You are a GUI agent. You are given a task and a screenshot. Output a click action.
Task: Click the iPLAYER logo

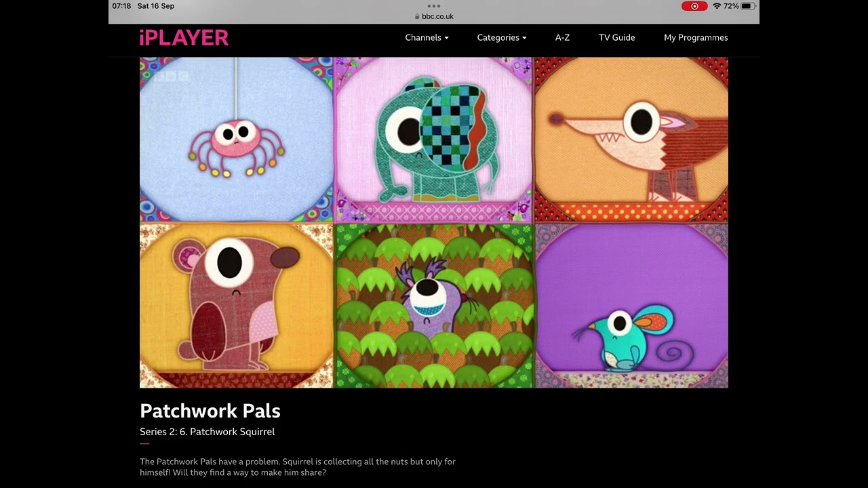tap(184, 38)
